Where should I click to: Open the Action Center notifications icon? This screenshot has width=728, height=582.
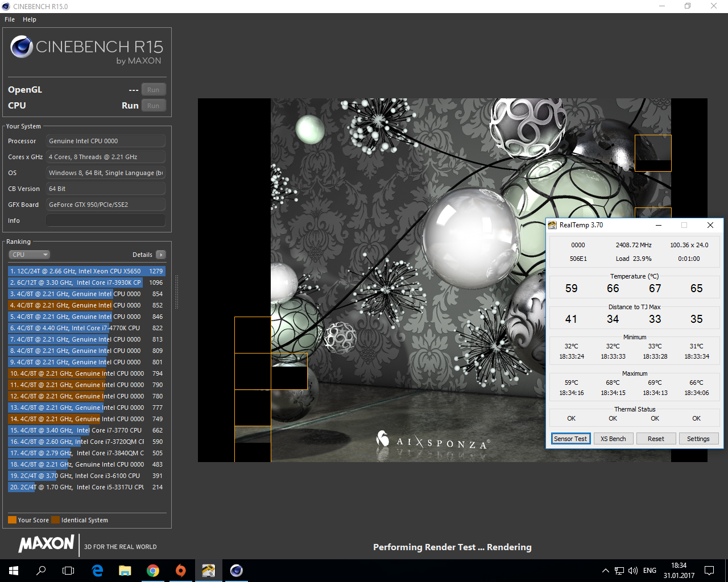tap(709, 571)
